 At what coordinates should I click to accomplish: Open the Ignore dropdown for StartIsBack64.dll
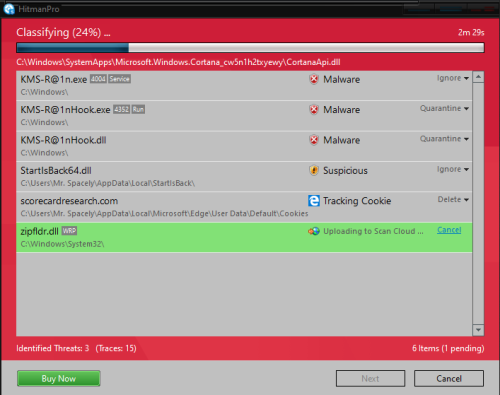453,169
